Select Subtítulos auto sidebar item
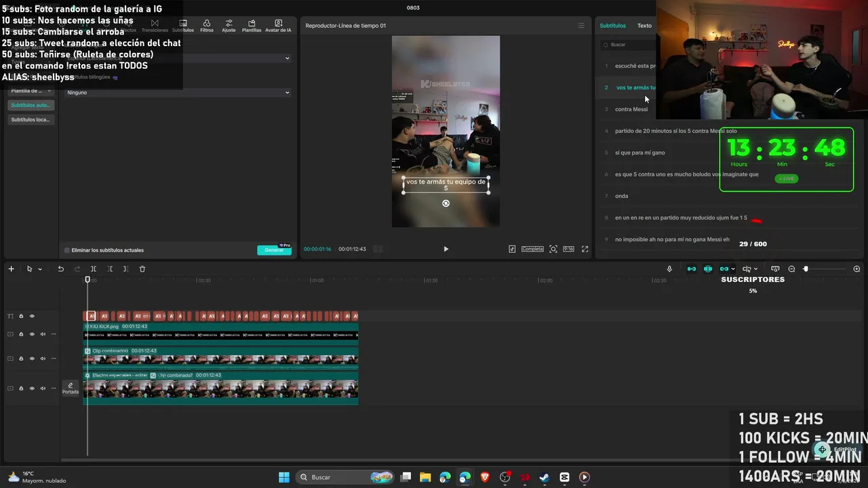 pos(31,105)
